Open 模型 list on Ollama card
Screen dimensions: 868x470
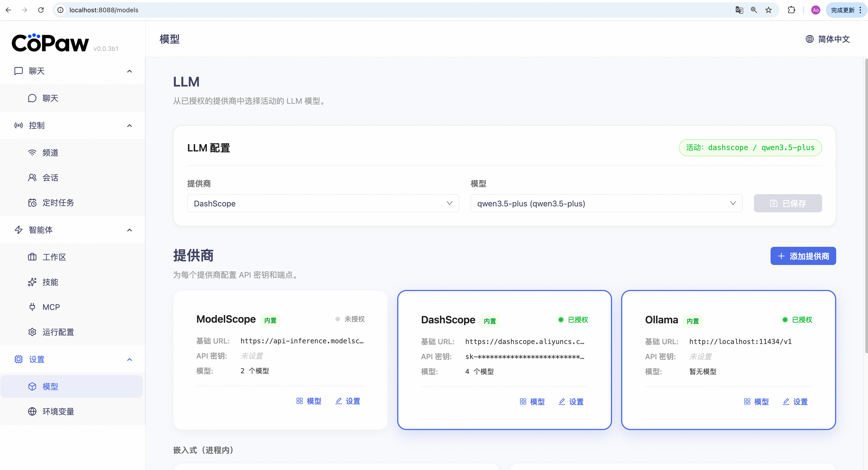[756, 402]
